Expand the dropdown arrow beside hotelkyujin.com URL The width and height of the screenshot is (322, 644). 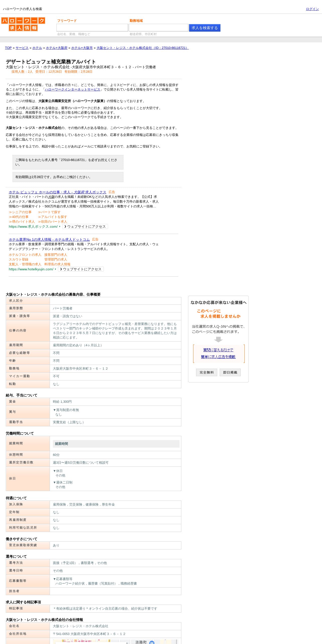point(55,269)
